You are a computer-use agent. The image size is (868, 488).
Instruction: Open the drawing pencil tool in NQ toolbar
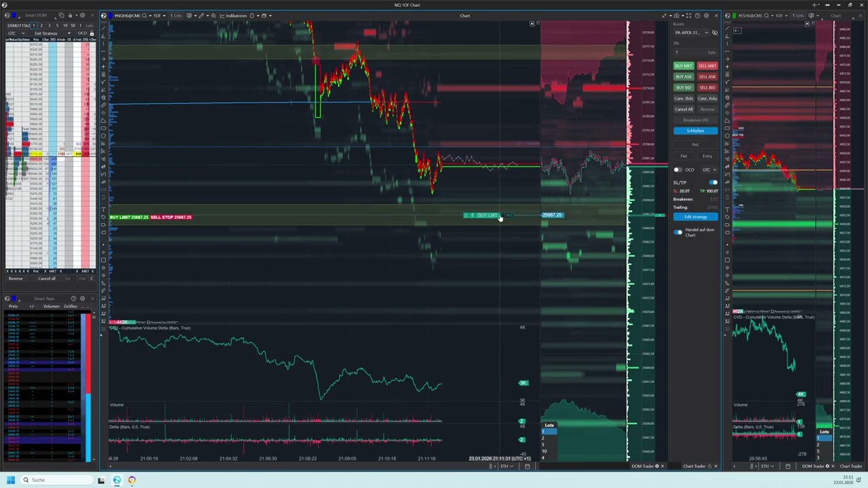pyautogui.click(x=201, y=16)
